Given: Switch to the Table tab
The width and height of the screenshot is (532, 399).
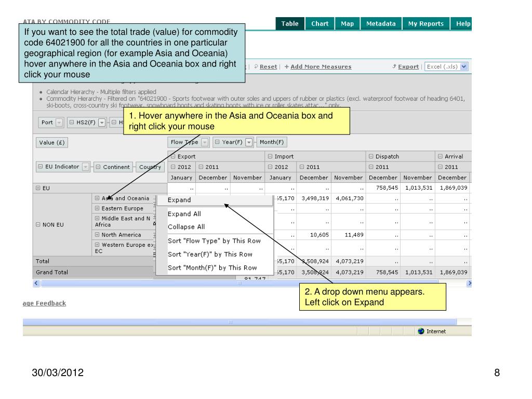Looking at the screenshot, I should point(290,24).
